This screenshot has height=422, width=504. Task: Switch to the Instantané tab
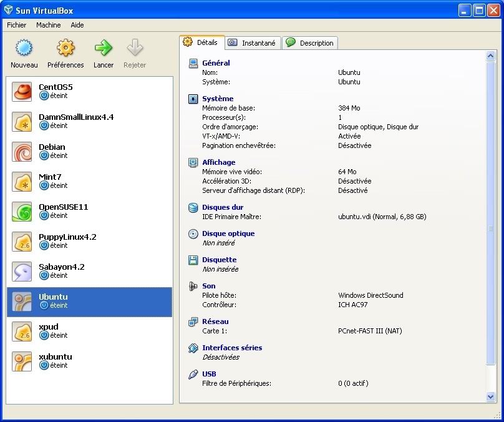click(x=253, y=43)
